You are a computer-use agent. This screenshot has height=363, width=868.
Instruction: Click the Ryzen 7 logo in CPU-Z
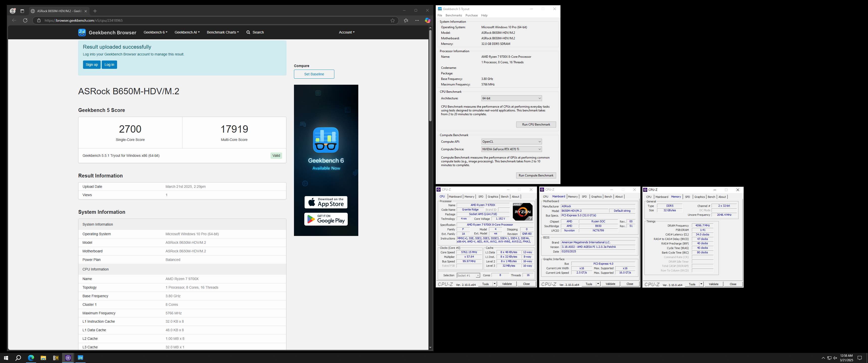coord(523,212)
